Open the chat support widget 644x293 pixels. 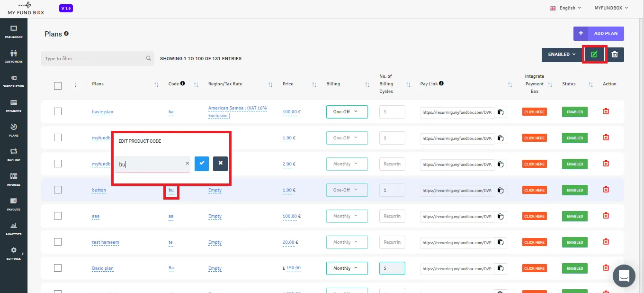(x=624, y=275)
